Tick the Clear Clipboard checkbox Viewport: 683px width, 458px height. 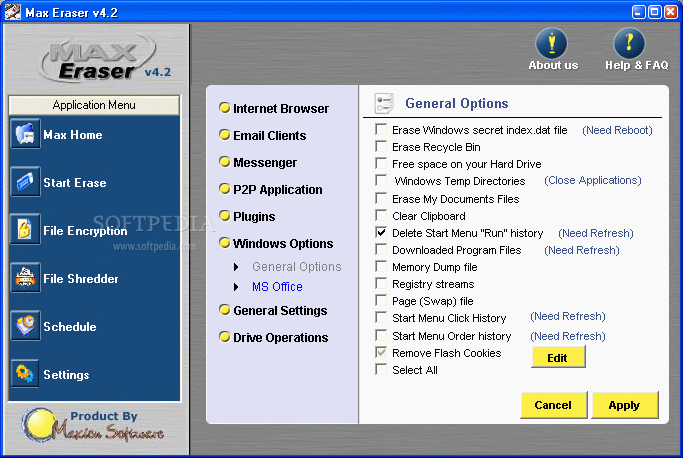pos(381,215)
